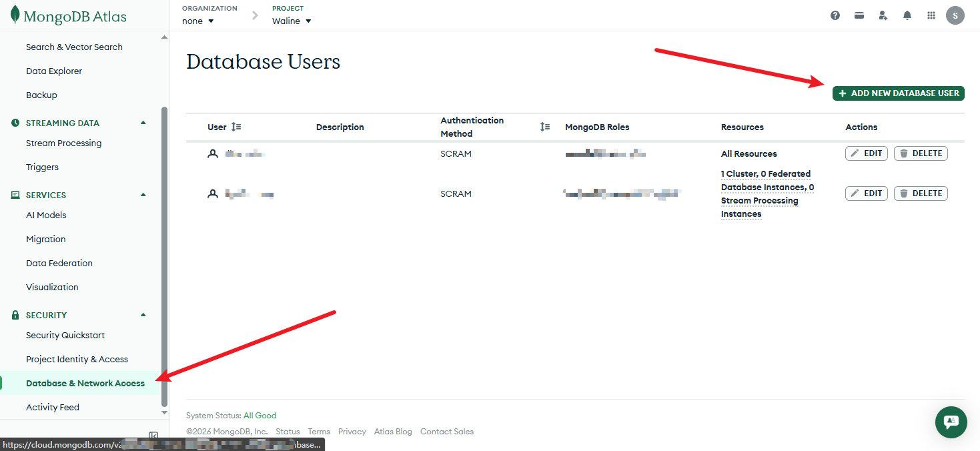Image resolution: width=980 pixels, height=451 pixels.
Task: Open the MongoDB Atlas logo home link
Action: tap(69, 17)
